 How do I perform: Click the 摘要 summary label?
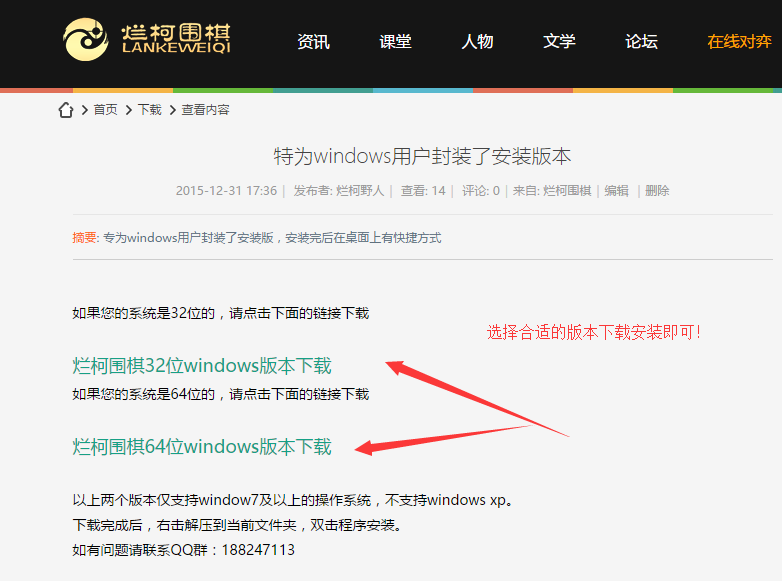coord(84,237)
